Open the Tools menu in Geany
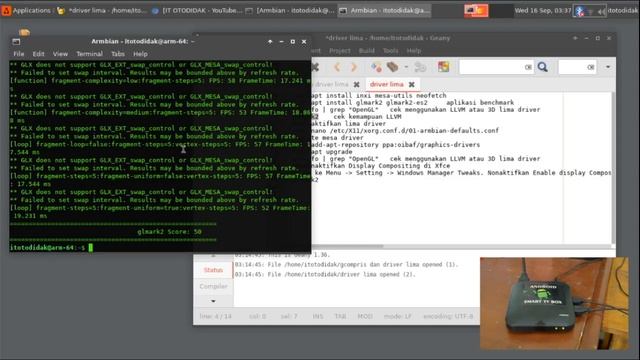The width and height of the screenshot is (640, 360). [x=391, y=51]
